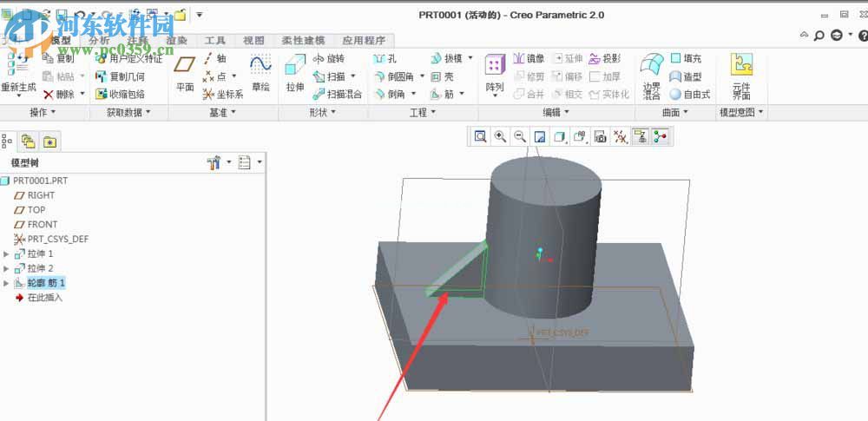Expand the 拉伸 1 tree node

tap(7, 253)
